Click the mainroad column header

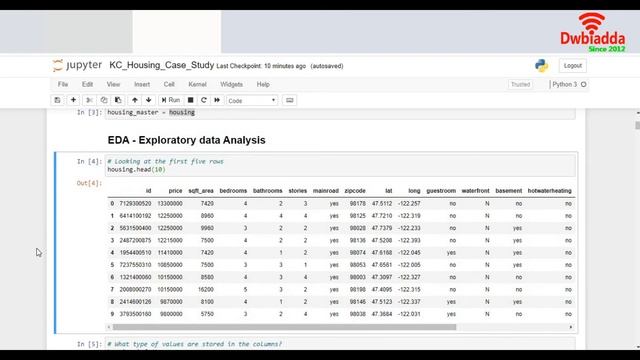(326, 191)
